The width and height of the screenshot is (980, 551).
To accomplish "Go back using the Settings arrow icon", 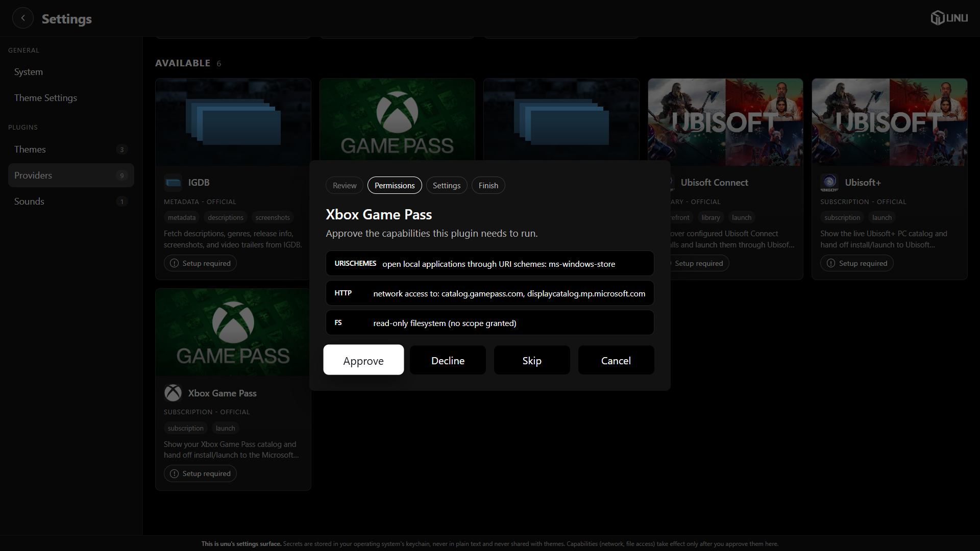I will [23, 18].
